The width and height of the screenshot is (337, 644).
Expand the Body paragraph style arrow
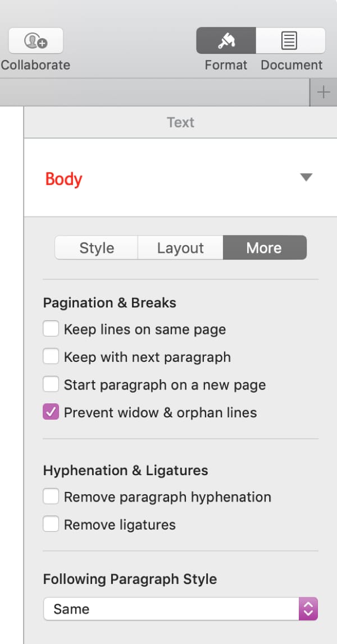coord(306,177)
